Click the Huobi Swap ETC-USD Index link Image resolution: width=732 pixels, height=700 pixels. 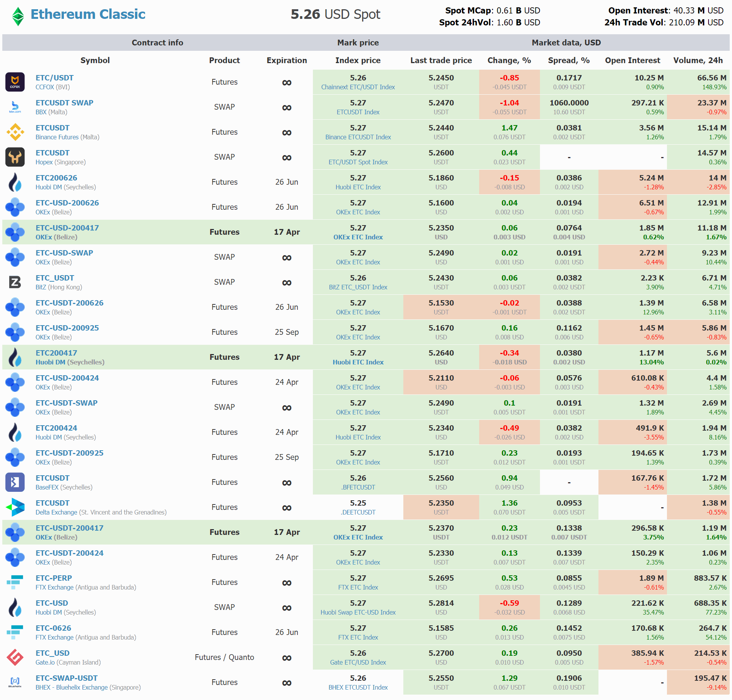point(358,612)
